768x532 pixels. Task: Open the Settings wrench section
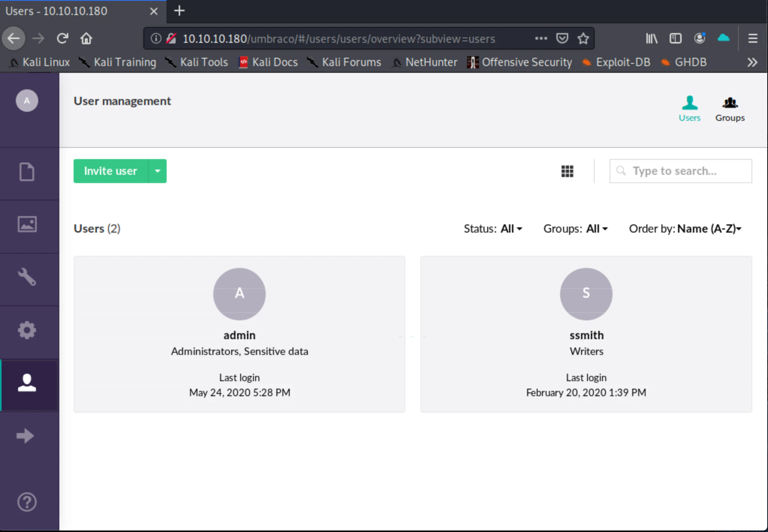[27, 277]
